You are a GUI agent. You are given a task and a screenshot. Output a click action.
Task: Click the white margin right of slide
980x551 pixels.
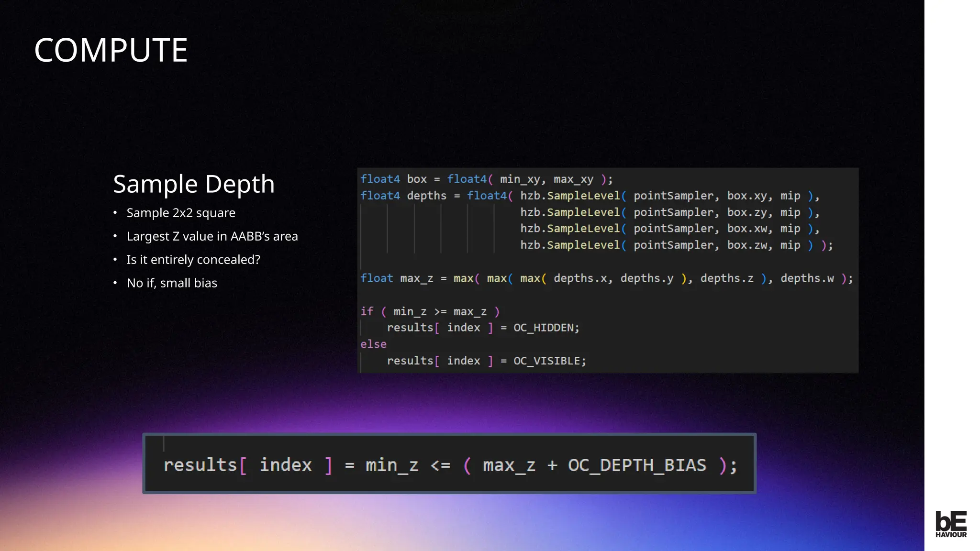[952, 239]
